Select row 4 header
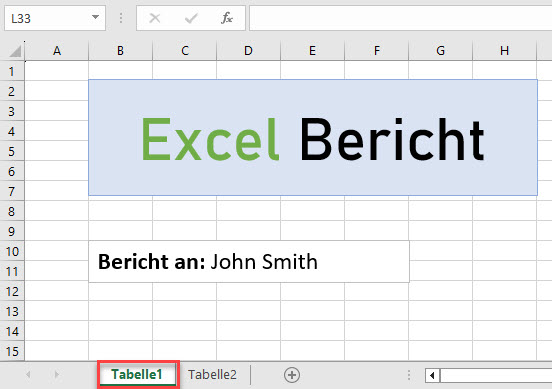 pyautogui.click(x=12, y=131)
